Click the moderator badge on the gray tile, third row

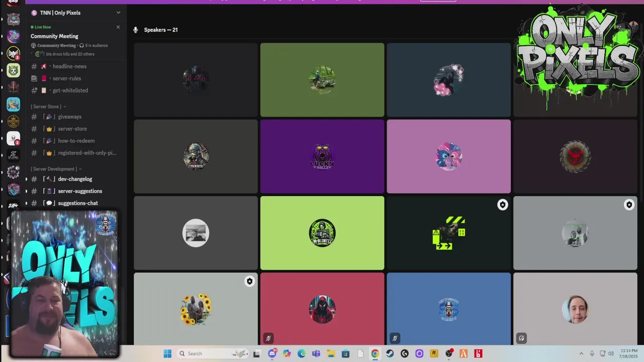[x=629, y=205]
